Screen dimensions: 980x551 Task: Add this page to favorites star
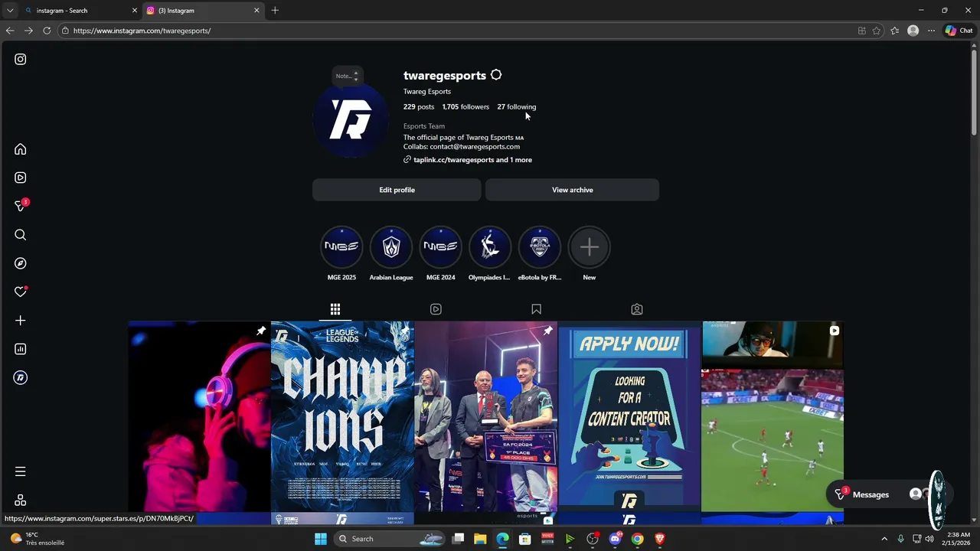[x=877, y=31]
